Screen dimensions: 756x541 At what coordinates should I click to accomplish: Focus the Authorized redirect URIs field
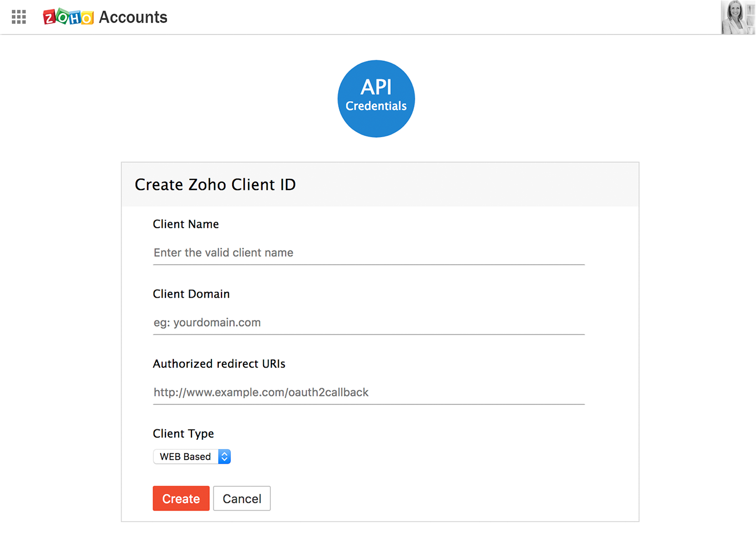[369, 393]
